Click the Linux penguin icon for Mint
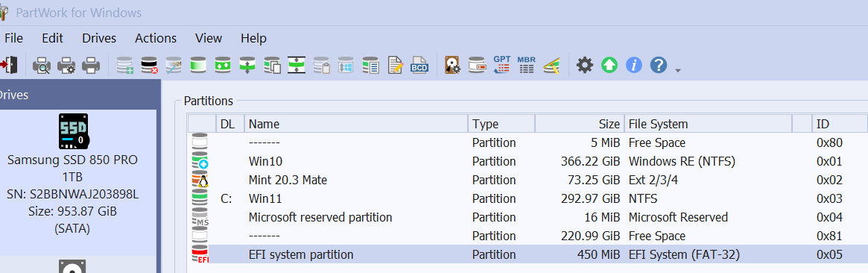This screenshot has width=868, height=273. click(x=200, y=180)
